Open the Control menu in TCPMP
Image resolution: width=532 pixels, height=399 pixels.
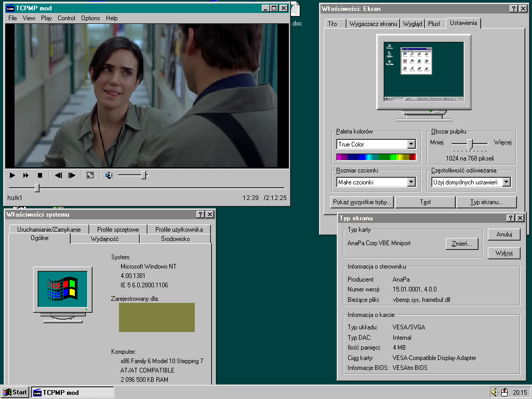[66, 18]
